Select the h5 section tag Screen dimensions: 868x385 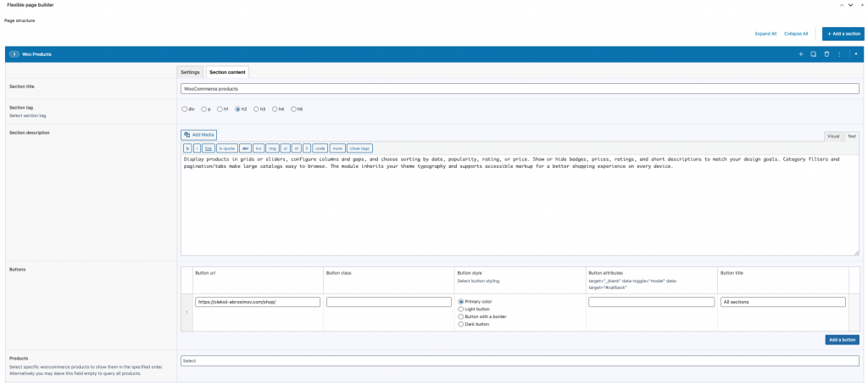tap(293, 109)
